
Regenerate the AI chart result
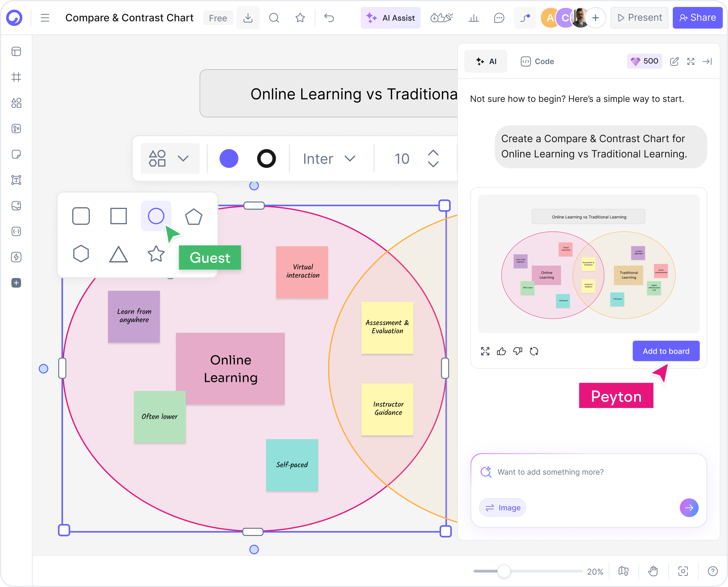coord(534,351)
